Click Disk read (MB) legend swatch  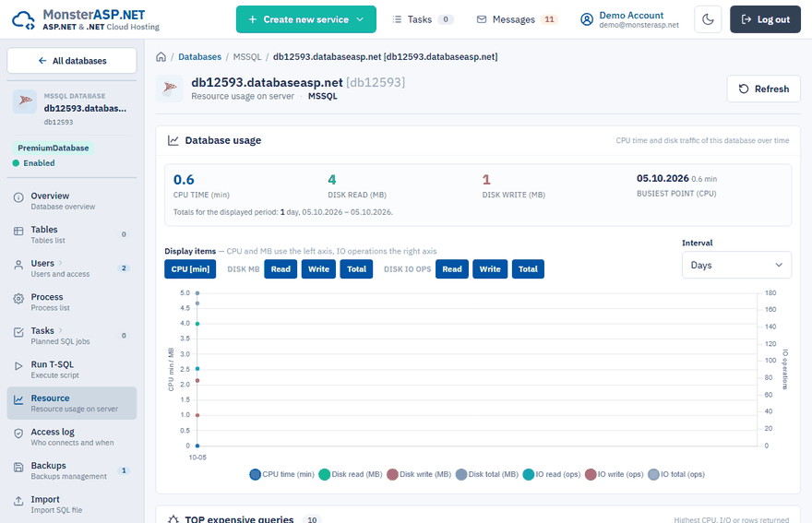click(325, 474)
